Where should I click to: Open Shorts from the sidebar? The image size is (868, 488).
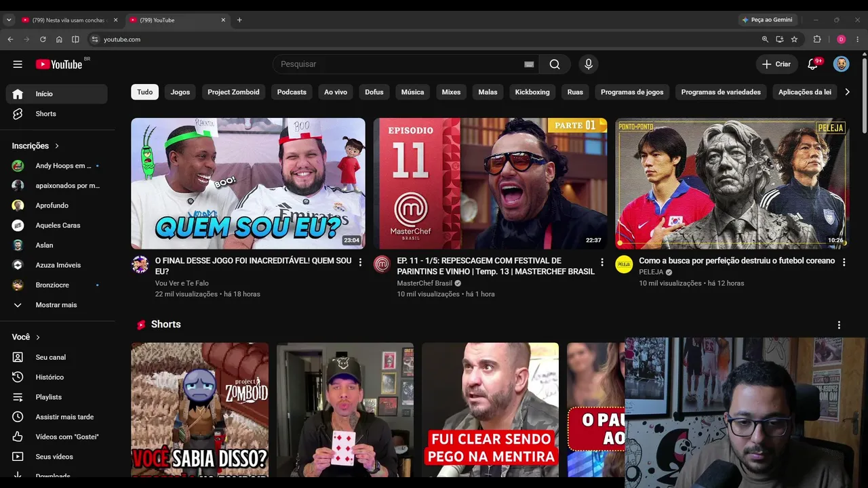(x=57, y=114)
